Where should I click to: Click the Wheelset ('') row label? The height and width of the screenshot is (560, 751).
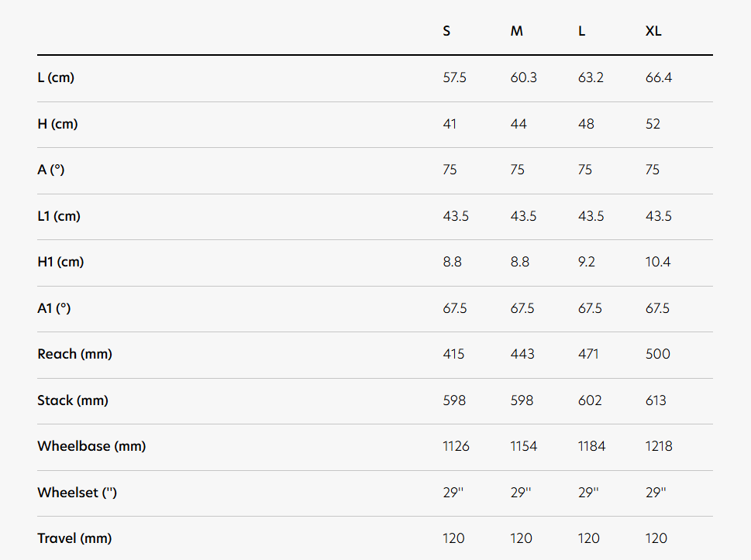[77, 493]
